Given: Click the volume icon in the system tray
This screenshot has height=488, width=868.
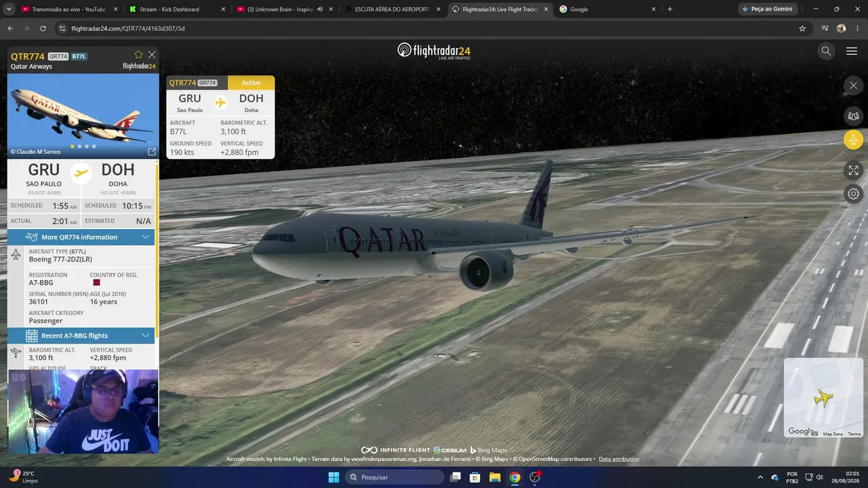Looking at the screenshot, I should [820, 477].
